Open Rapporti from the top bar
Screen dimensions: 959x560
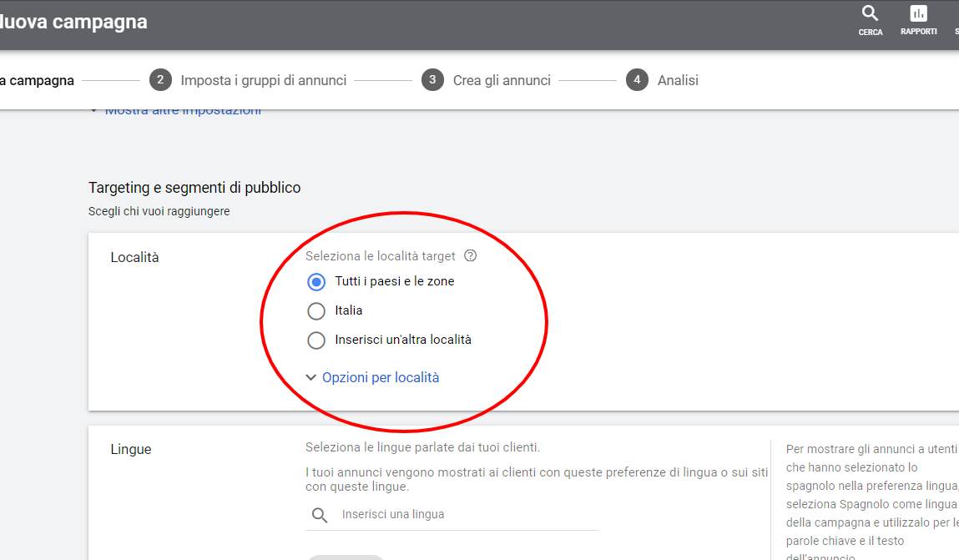point(918,18)
